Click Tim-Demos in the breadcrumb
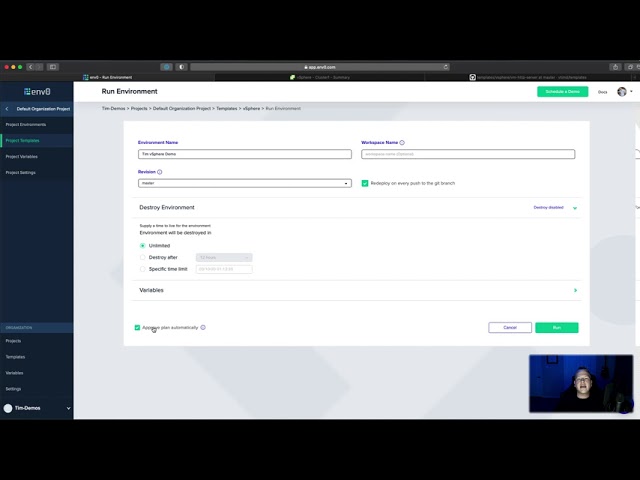This screenshot has width=640, height=480. click(113, 109)
